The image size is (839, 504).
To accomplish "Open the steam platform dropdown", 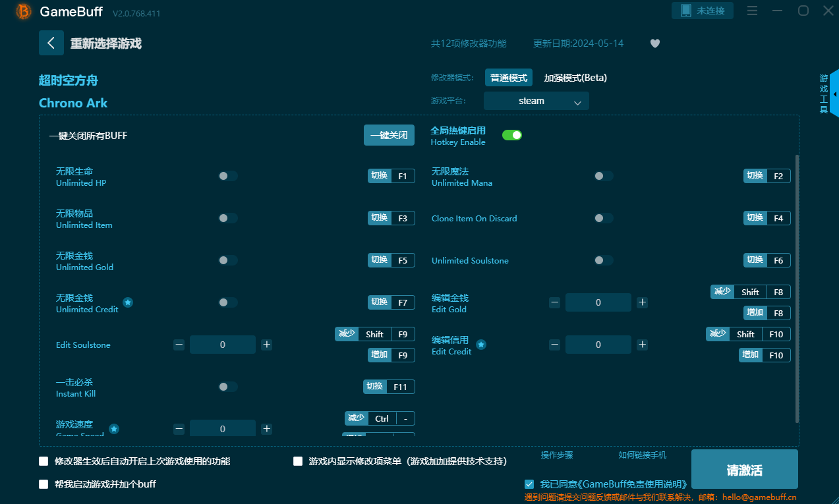I will 536,101.
